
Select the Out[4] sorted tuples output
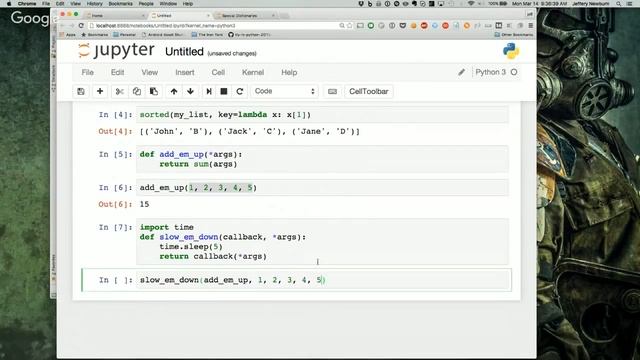[249, 131]
